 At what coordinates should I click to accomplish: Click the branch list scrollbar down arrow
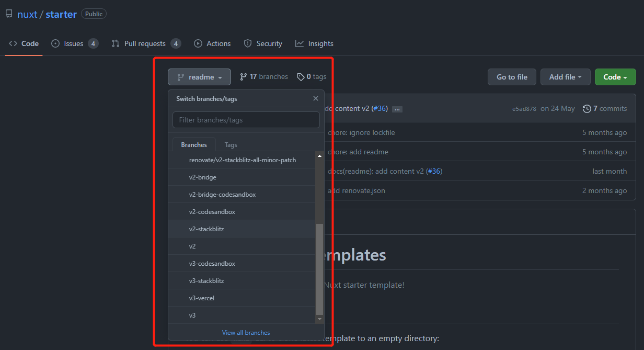tap(320, 319)
